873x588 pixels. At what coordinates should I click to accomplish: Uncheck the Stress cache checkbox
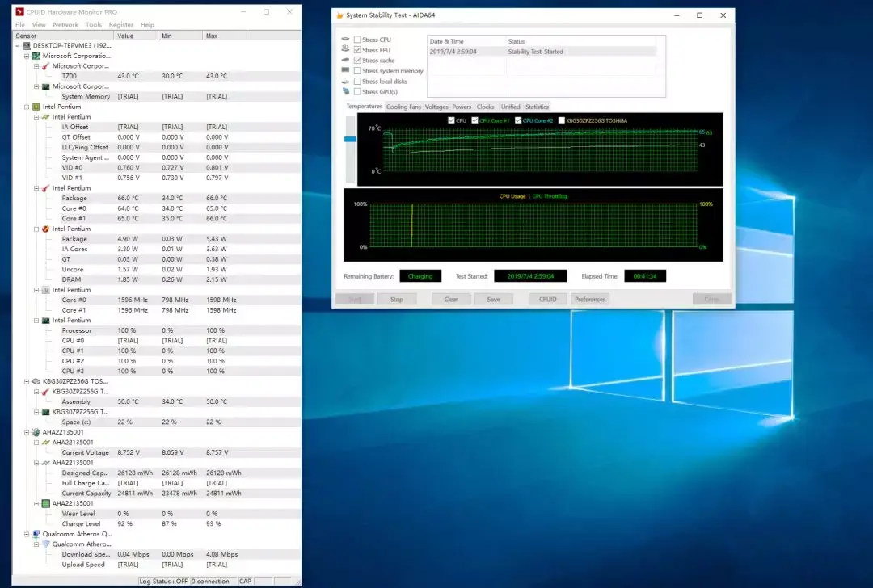point(357,60)
